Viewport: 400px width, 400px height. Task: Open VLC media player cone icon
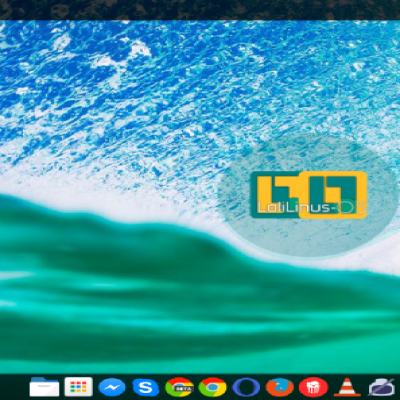tap(347, 387)
